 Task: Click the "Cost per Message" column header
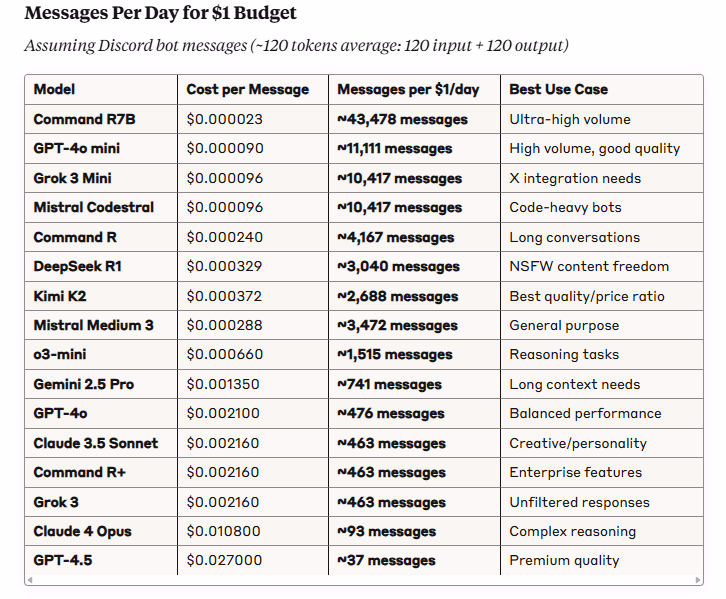[247, 89]
